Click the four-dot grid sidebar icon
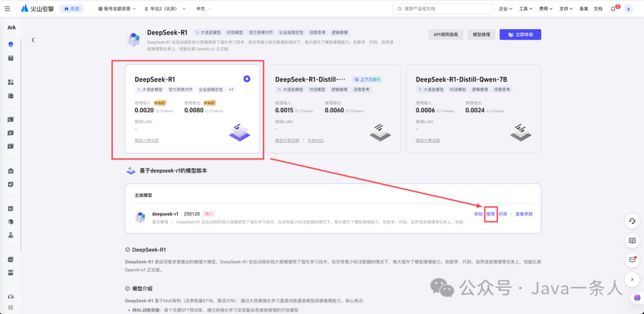Viewport: 644px width, 314px height. click(x=11, y=82)
